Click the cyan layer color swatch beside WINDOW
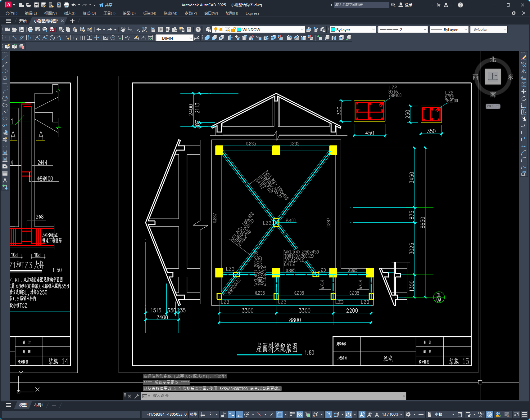The width and height of the screenshot is (530, 420). [x=239, y=29]
